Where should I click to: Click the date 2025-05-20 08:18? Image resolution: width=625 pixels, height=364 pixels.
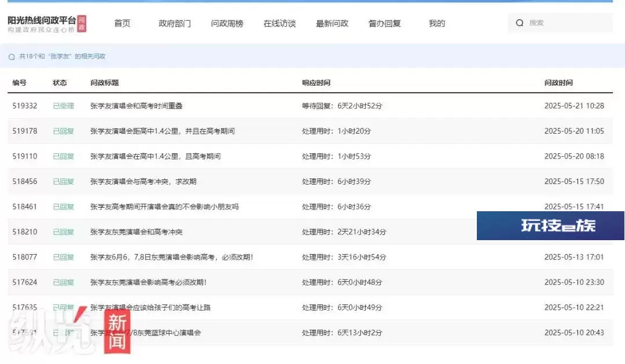[x=574, y=156]
